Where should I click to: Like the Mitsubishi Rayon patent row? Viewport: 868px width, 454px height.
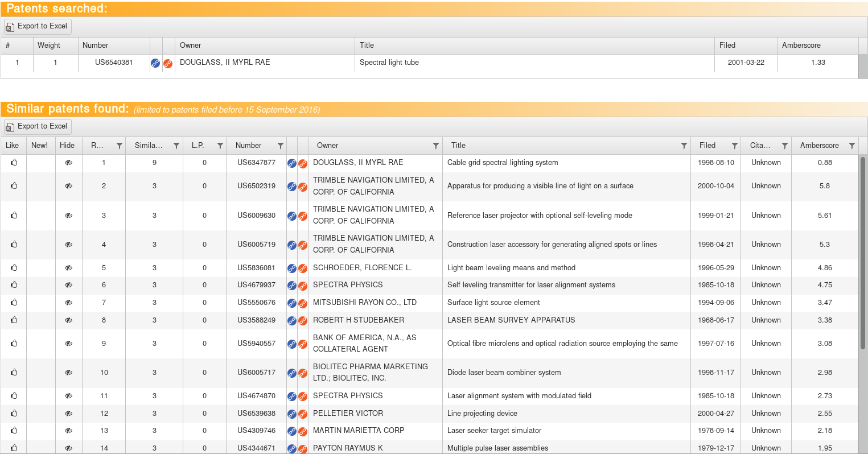click(14, 302)
